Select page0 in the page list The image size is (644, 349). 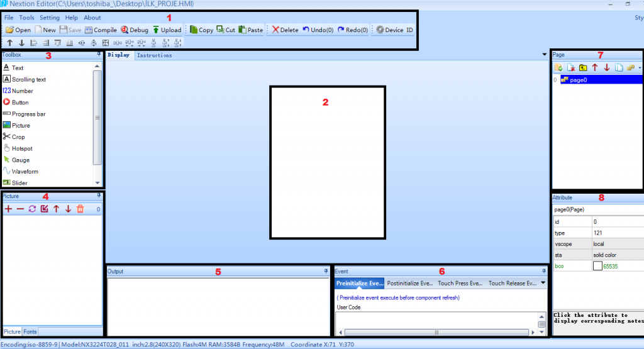[x=578, y=80]
